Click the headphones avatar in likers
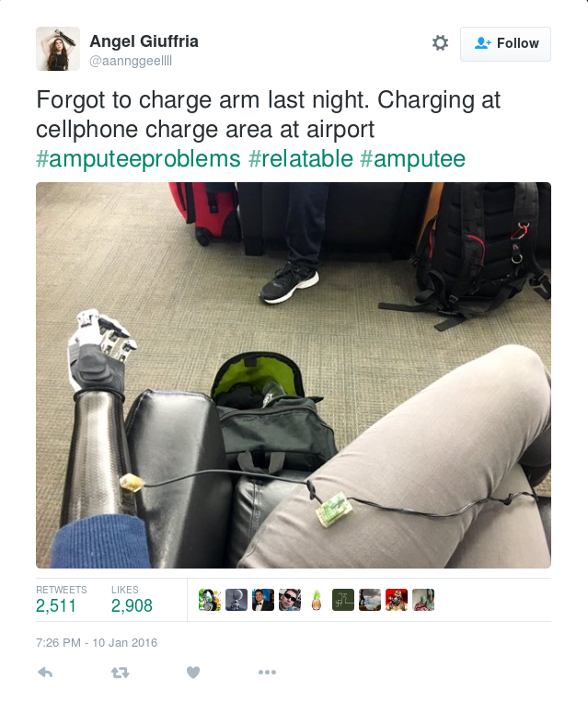 click(x=210, y=600)
